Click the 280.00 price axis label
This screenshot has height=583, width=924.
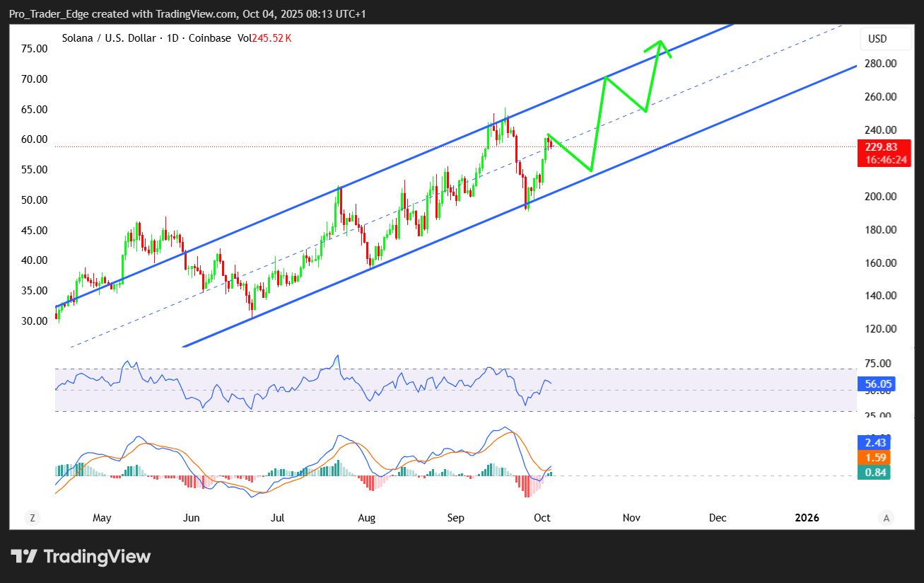pyautogui.click(x=881, y=64)
